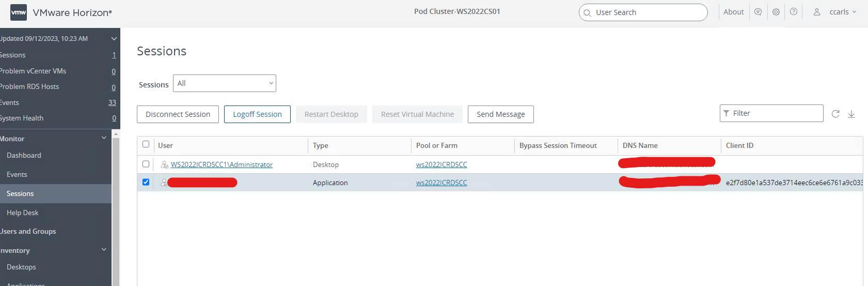Sort by the User column header
The width and height of the screenshot is (868, 286).
pyautogui.click(x=165, y=145)
